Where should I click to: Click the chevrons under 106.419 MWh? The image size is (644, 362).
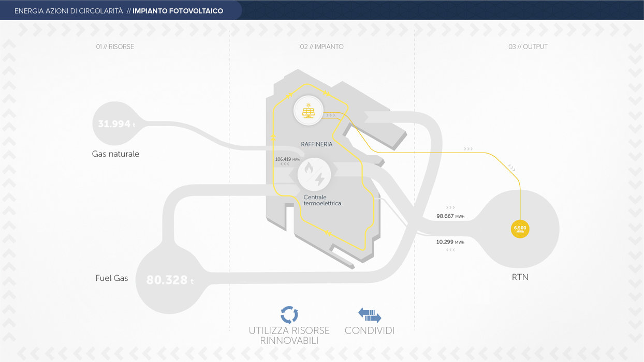click(284, 164)
